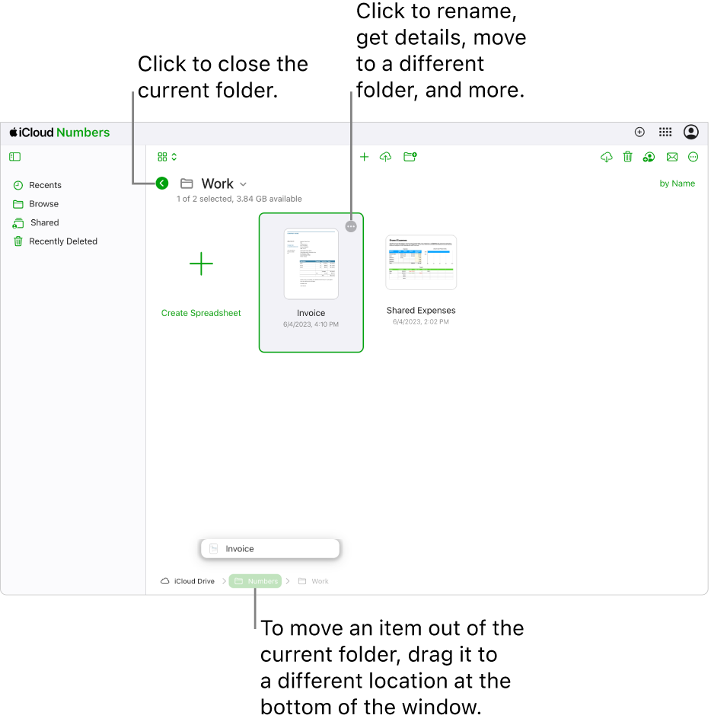Click the Browse folder icon
The height and width of the screenshot is (728, 711).
(18, 204)
